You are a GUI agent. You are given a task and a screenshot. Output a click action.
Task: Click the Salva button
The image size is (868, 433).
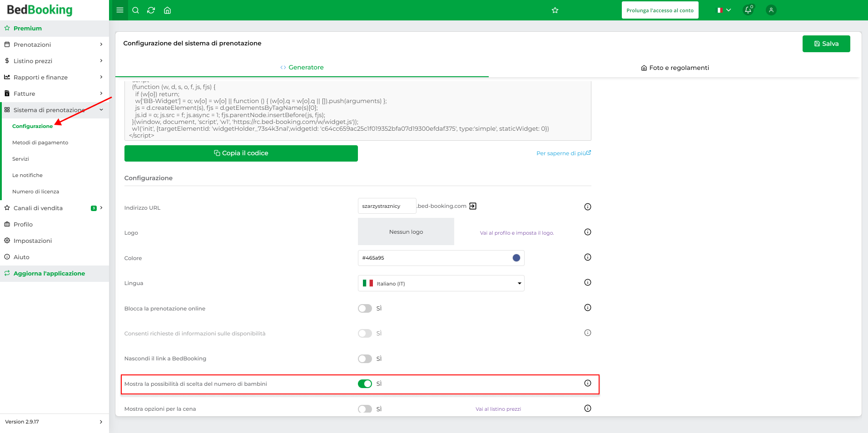click(x=826, y=44)
